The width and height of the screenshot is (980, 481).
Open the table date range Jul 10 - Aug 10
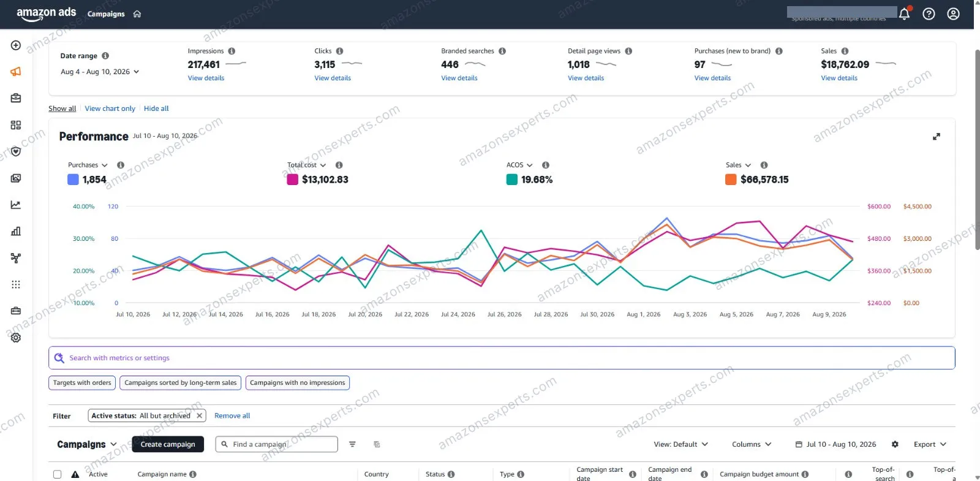(835, 444)
